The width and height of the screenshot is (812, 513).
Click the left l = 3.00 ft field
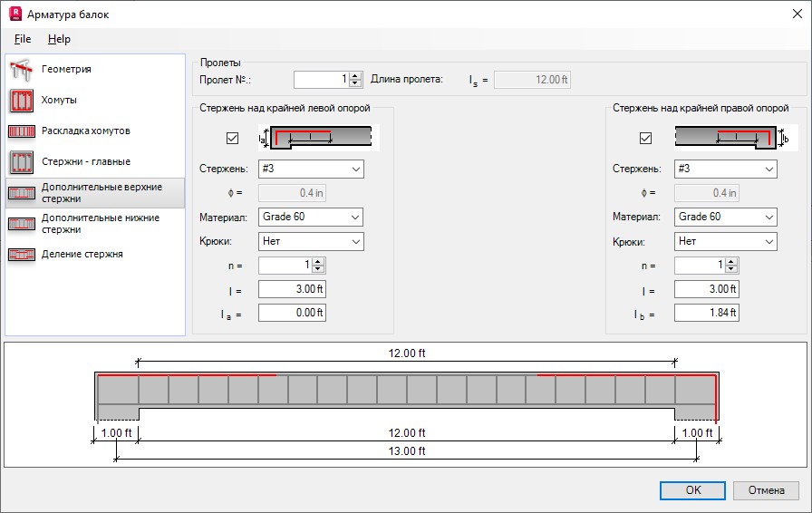pos(292,289)
